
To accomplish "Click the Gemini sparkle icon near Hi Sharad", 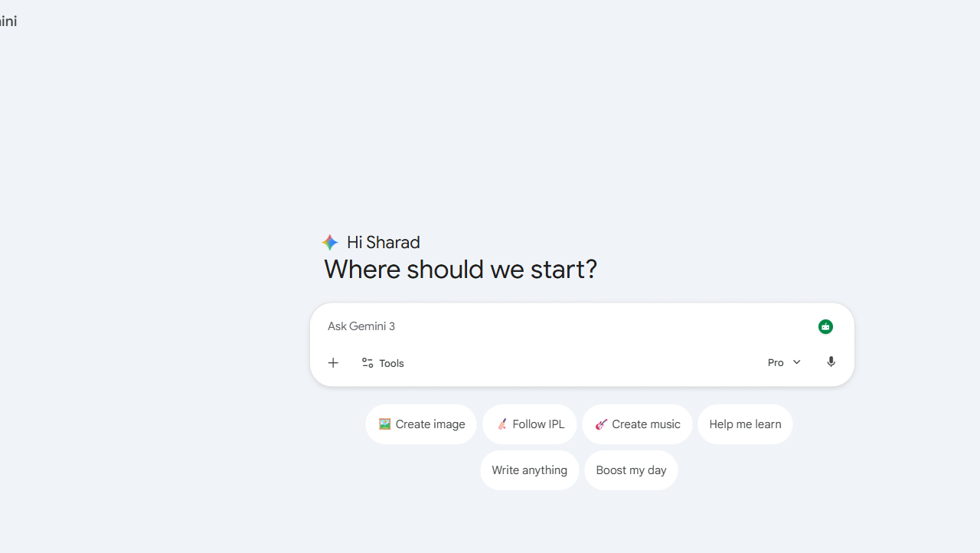I will (x=330, y=242).
